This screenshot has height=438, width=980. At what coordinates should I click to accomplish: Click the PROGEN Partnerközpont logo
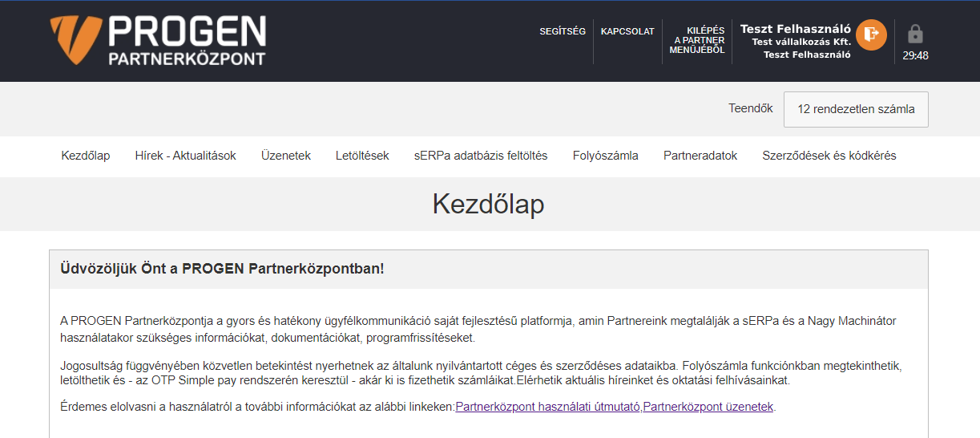click(158, 39)
